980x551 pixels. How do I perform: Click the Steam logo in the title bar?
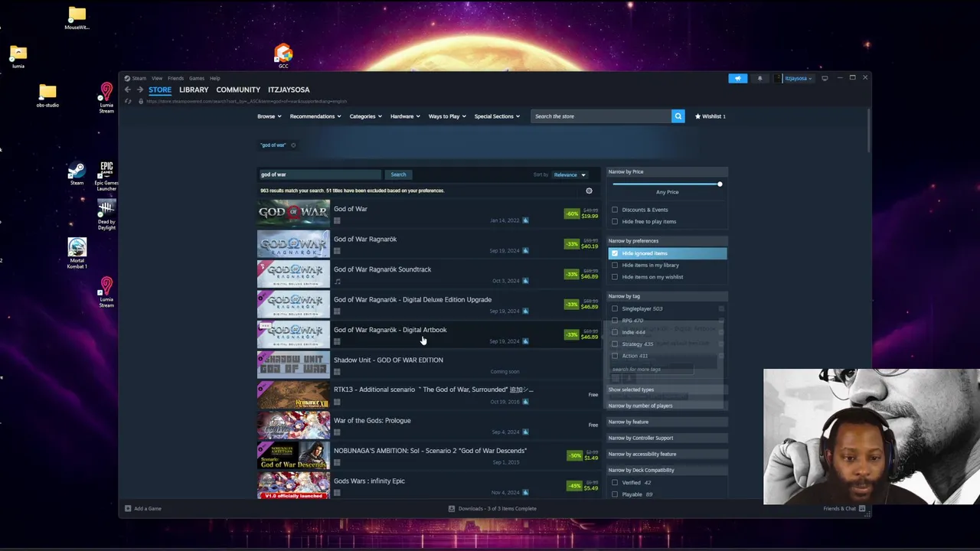tap(127, 78)
